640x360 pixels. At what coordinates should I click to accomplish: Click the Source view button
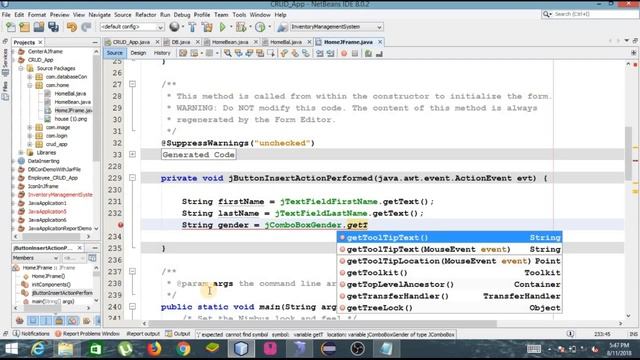click(115, 53)
